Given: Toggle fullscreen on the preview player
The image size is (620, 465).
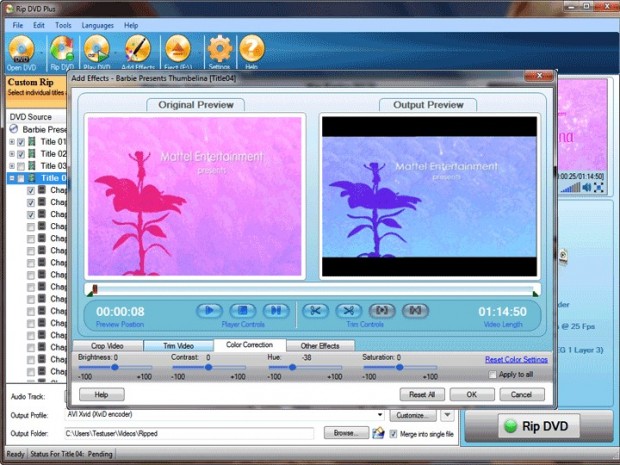Looking at the screenshot, I should (x=599, y=187).
